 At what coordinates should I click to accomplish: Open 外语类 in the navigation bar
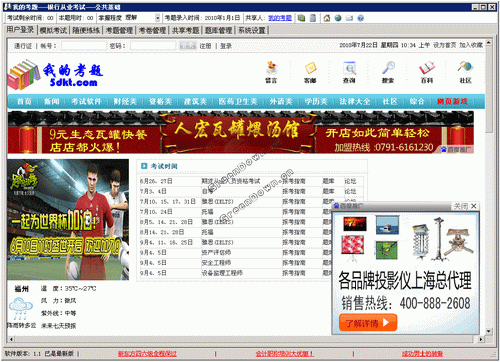281,101
